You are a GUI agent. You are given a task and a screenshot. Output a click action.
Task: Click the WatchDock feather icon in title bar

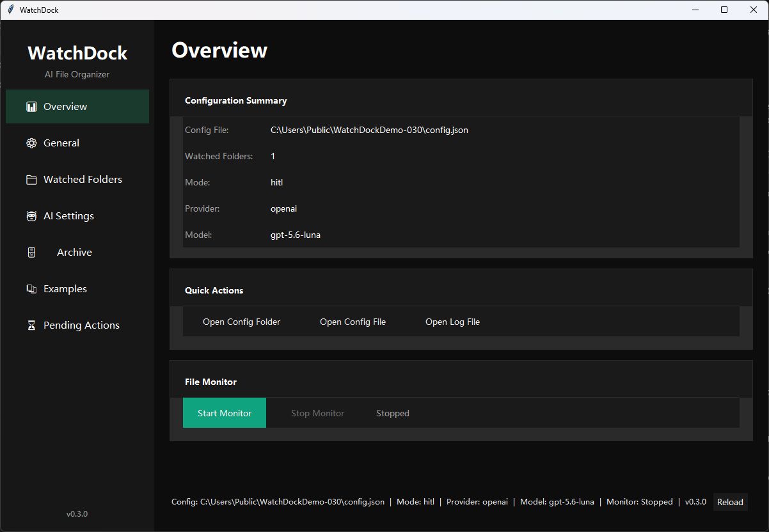click(x=10, y=10)
